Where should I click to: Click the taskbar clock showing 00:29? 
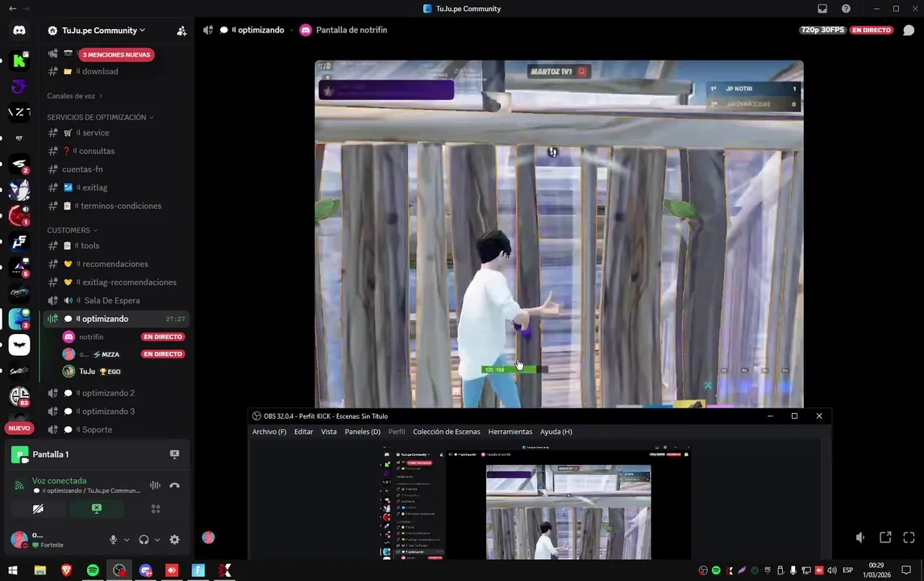tap(876, 570)
